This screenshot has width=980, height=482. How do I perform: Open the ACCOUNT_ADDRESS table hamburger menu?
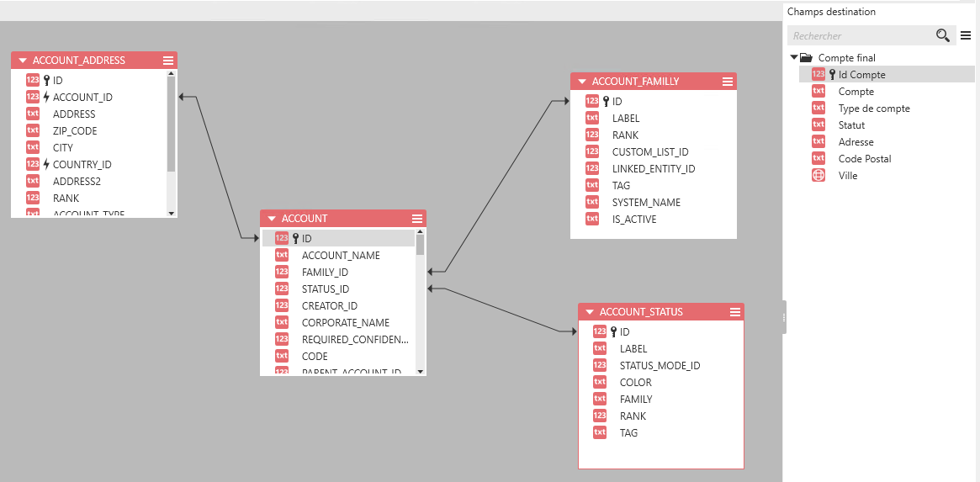168,61
